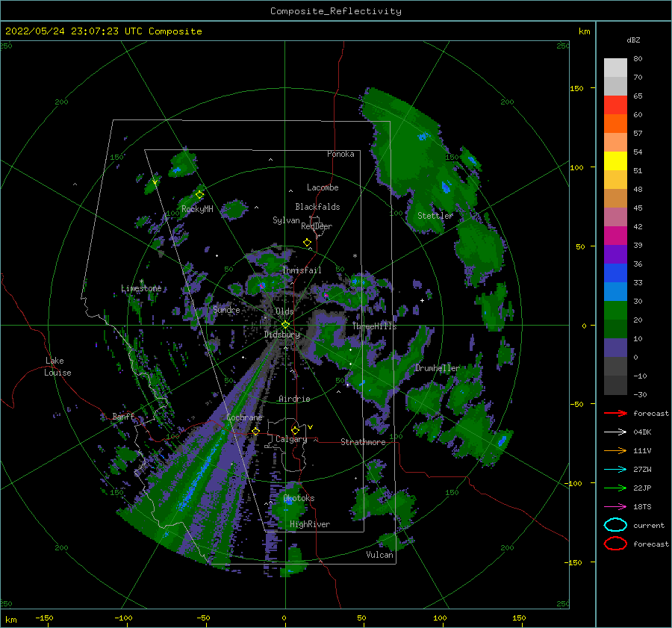The height and width of the screenshot is (628, 672).
Task: Click the Olds city label
Action: 284,311
